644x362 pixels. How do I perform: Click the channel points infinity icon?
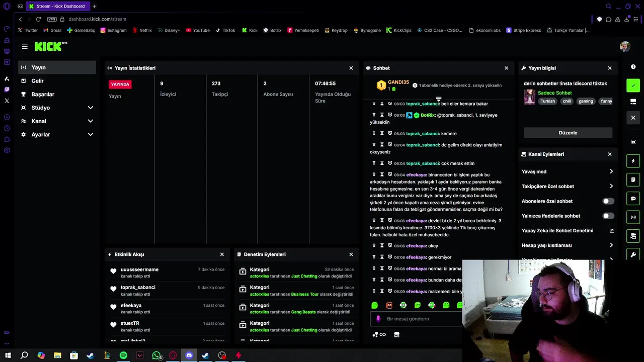point(379,335)
